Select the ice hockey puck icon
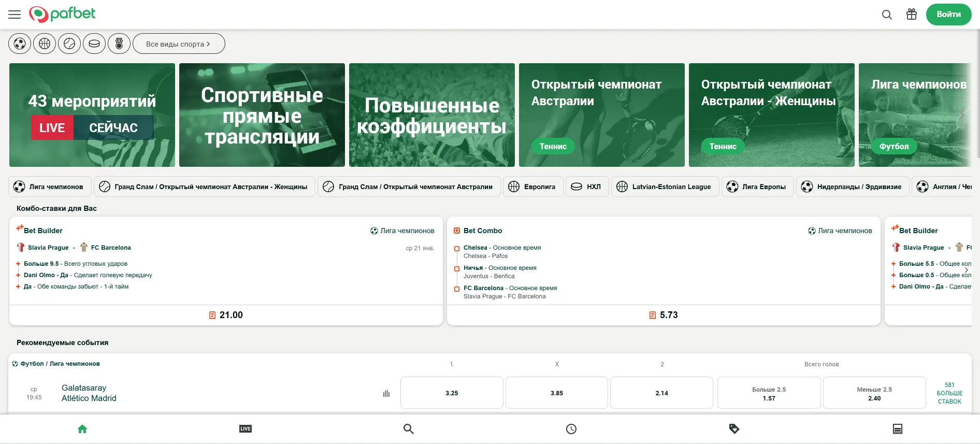Viewport: 980px width, 444px height. (94, 44)
